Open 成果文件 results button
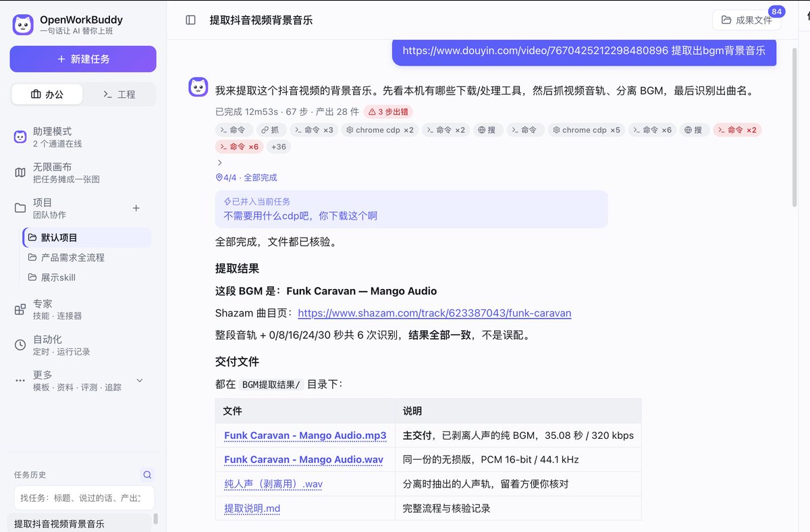This screenshot has height=532, width=810. [747, 20]
